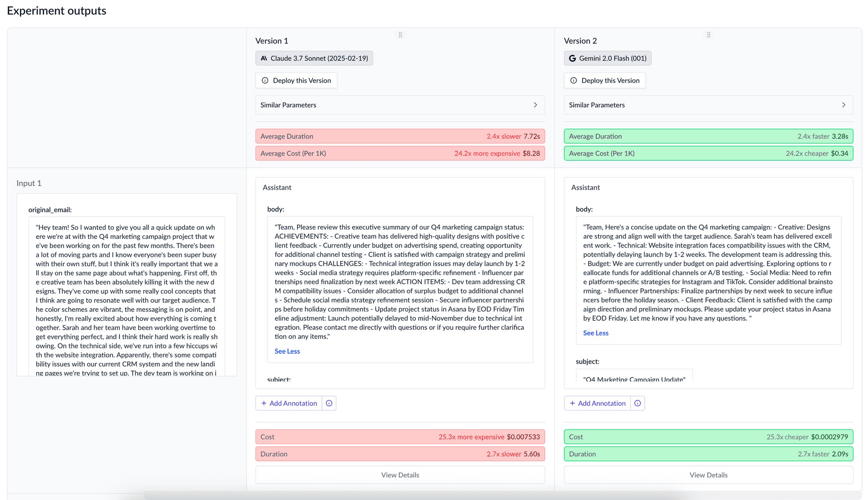
Task: Deploy Version 1
Action: click(x=296, y=80)
